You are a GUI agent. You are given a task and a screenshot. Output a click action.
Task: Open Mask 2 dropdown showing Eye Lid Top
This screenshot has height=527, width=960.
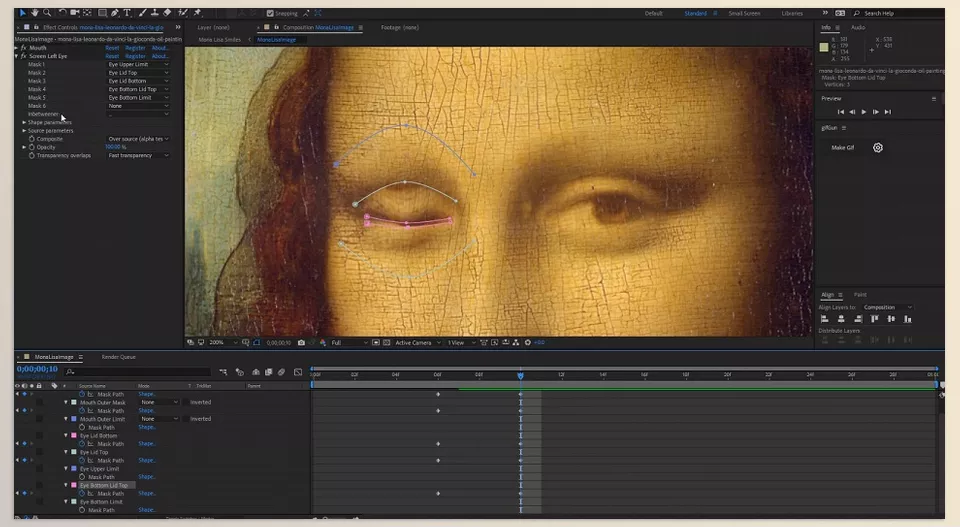138,73
